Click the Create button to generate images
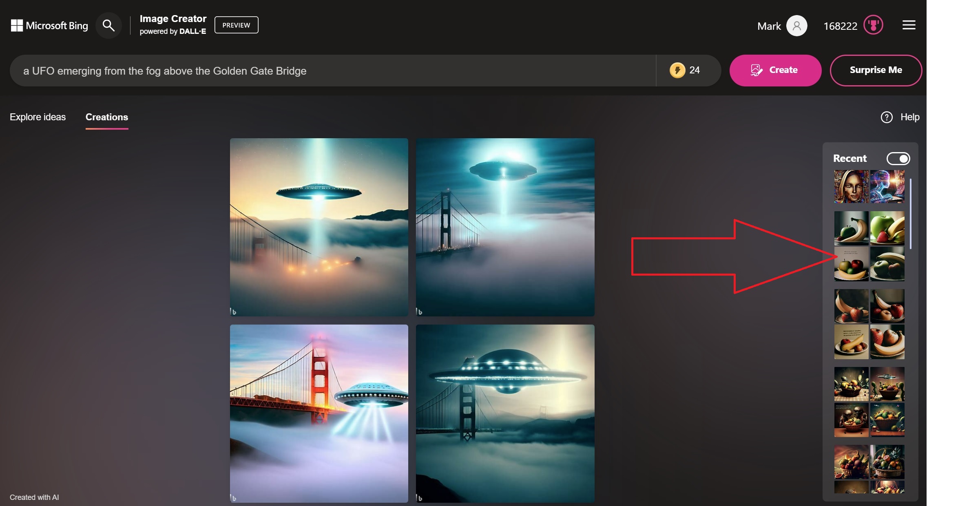Screen dimensions: 980x506 (776, 70)
